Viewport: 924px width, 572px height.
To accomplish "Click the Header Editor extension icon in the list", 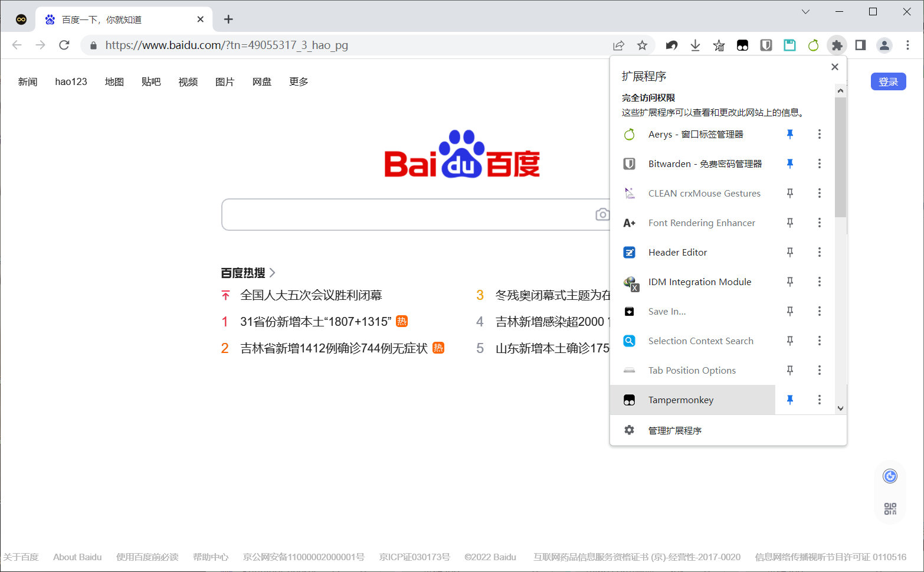I will [630, 253].
